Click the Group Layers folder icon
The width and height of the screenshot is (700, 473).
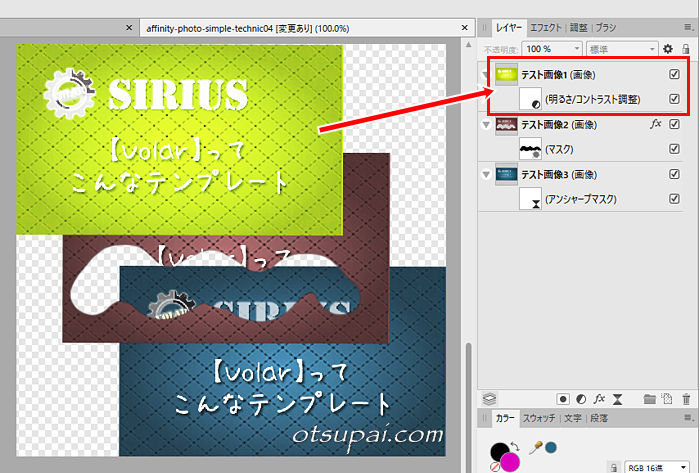point(650,399)
